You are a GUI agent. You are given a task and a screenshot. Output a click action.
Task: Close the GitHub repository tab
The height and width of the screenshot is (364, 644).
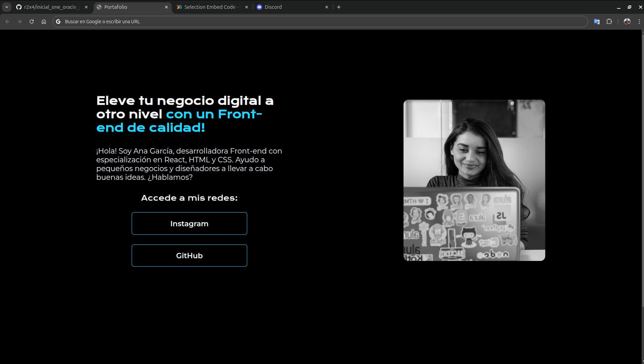(x=86, y=7)
